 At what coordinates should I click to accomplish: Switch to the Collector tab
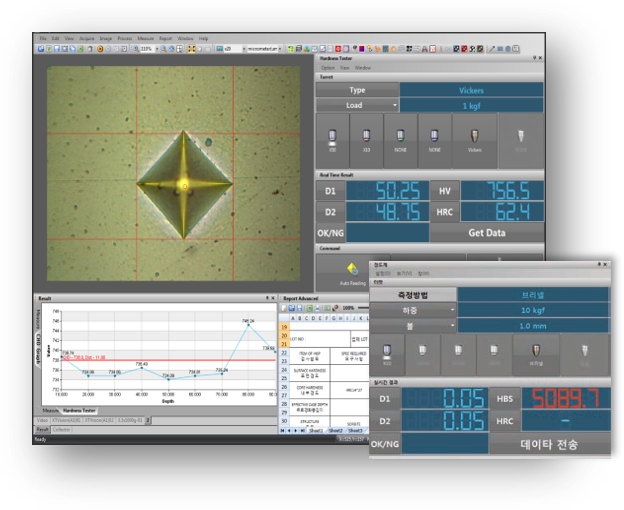tap(61, 430)
